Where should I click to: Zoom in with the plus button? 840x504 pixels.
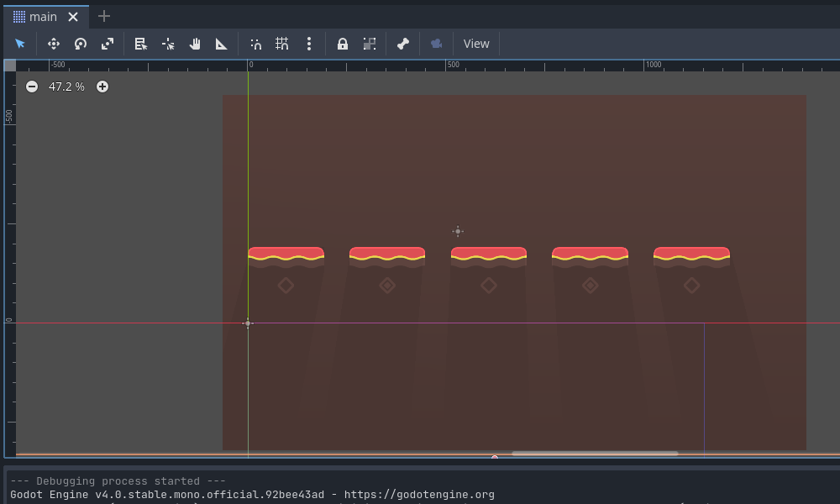[102, 87]
